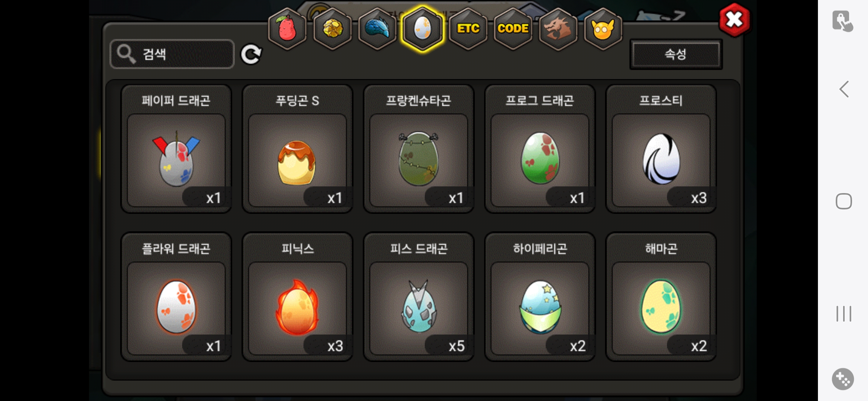
Task: Open the 속성 attribute filter button
Action: (x=676, y=54)
